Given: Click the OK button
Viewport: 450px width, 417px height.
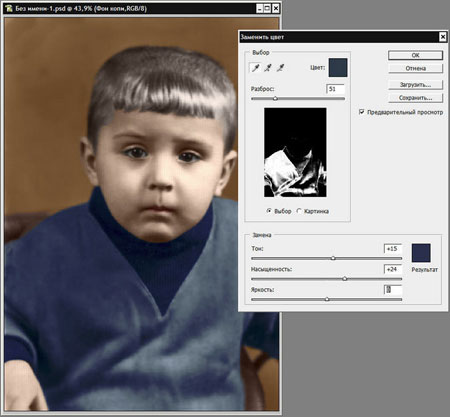Looking at the screenshot, I should 416,55.
